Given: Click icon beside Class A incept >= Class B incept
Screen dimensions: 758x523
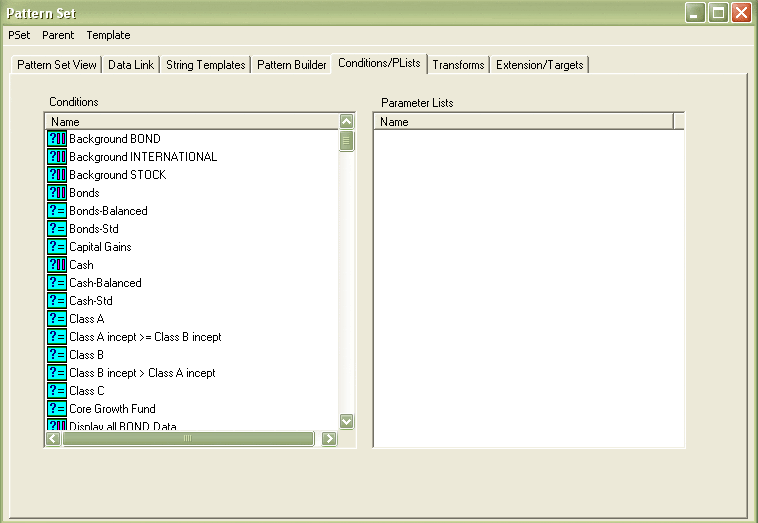Looking at the screenshot, I should pos(57,336).
